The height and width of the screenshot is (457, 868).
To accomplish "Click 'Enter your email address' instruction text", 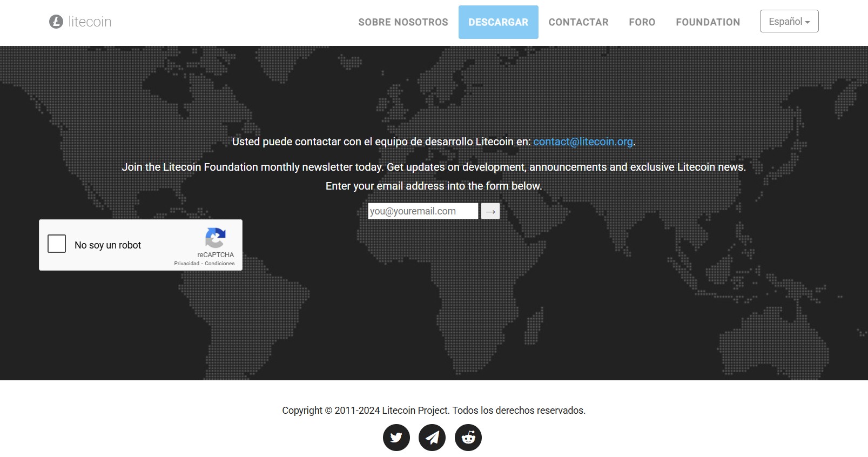I will (434, 186).
